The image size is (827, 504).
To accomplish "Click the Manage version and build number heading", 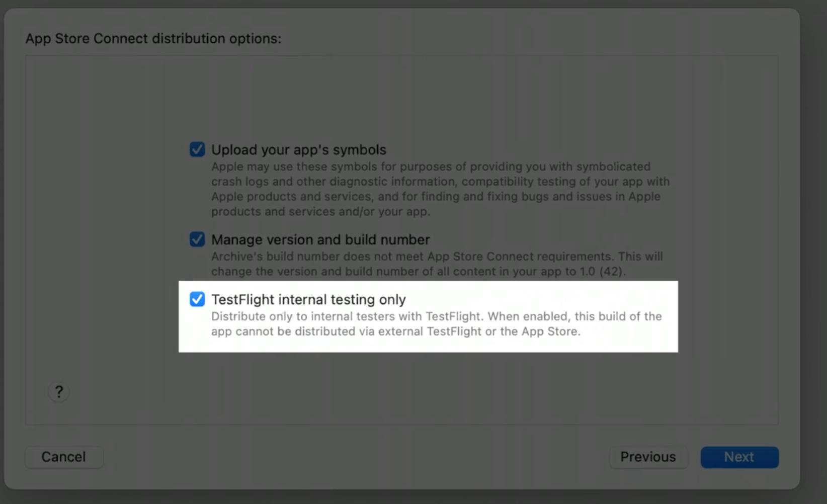I will (320, 240).
